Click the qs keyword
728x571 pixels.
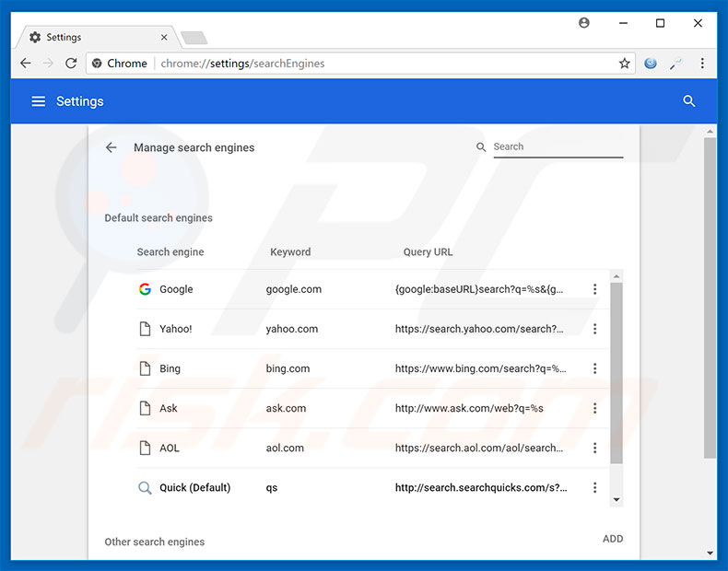(272, 488)
